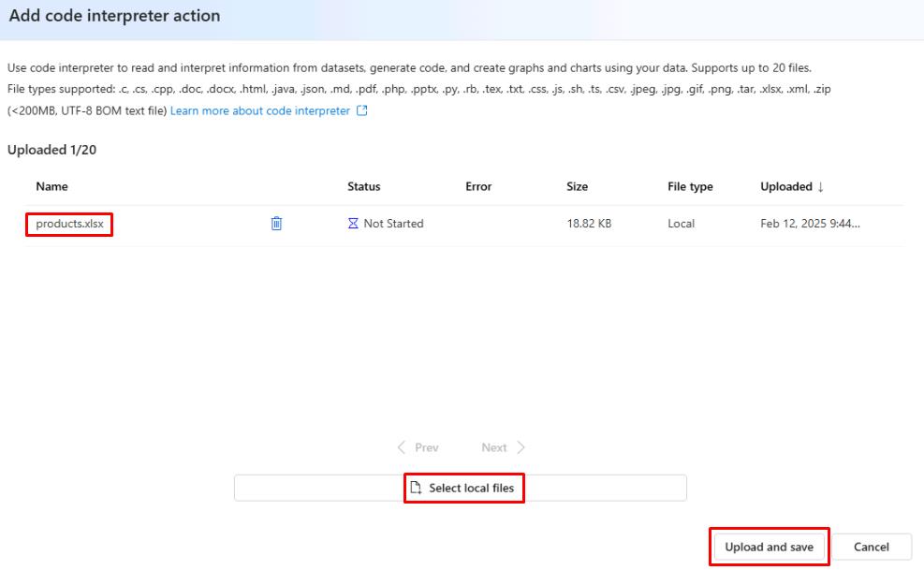
Task: Click the File type column header
Action: (690, 187)
